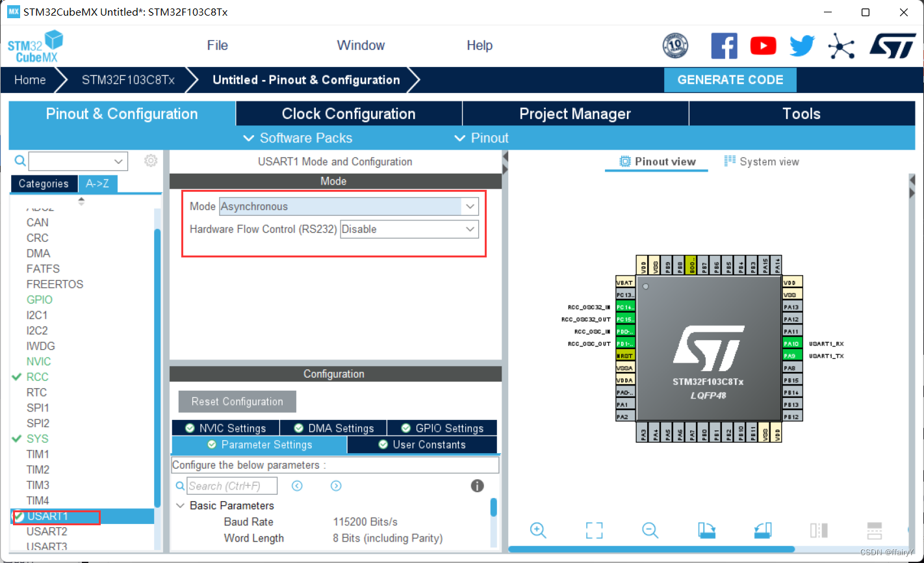Select the PA10 USART1_RX pin on chip
Image resolution: width=924 pixels, height=563 pixels.
pyautogui.click(x=792, y=343)
